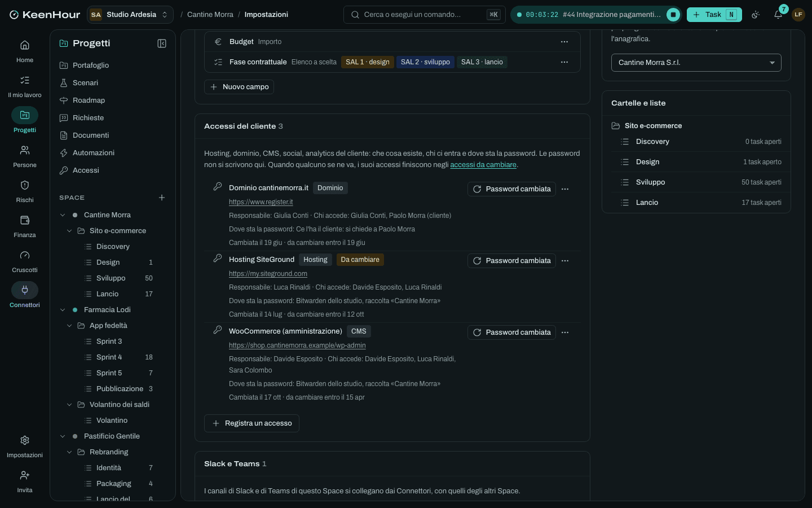This screenshot has height=508, width=812.
Task: Mark Hosting SiteGround password as changed
Action: [x=511, y=261]
